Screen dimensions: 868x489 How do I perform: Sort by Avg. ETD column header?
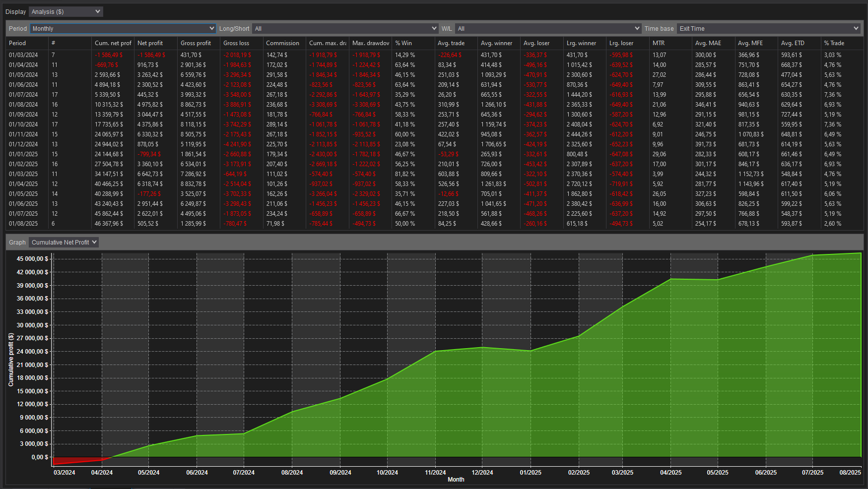[x=799, y=43]
